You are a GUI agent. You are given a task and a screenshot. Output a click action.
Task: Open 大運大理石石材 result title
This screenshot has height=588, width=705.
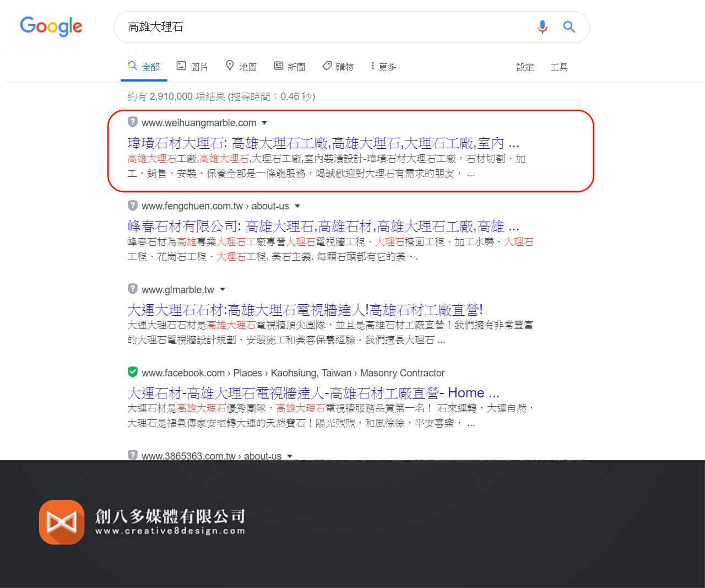(x=305, y=310)
